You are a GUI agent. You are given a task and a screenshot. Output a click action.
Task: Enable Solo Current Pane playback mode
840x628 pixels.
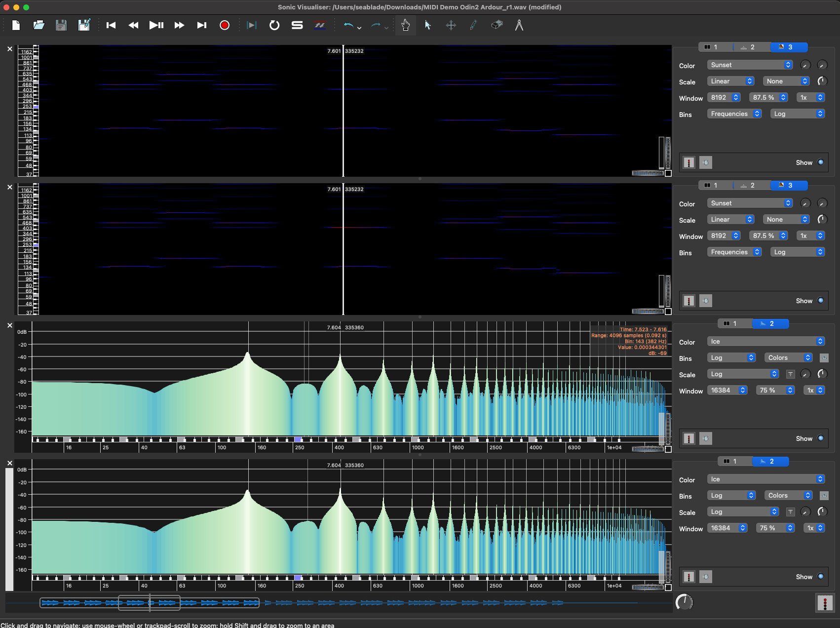[297, 25]
